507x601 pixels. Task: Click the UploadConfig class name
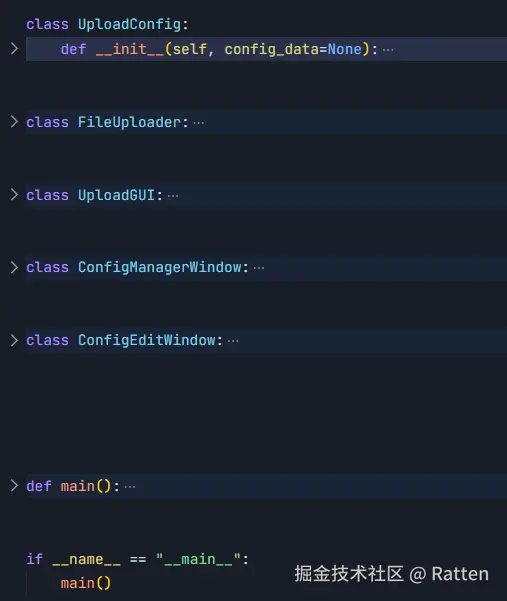pyautogui.click(x=130, y=25)
